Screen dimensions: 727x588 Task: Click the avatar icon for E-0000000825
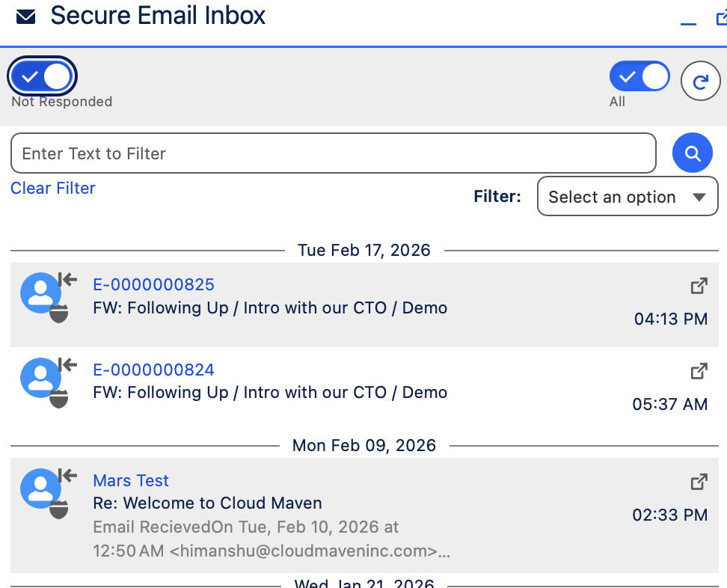pos(41,293)
